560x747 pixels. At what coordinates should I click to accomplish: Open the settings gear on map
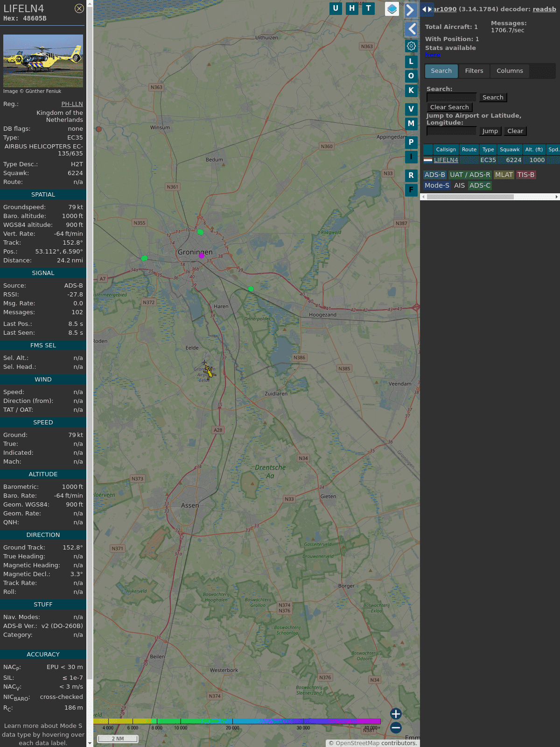411,46
